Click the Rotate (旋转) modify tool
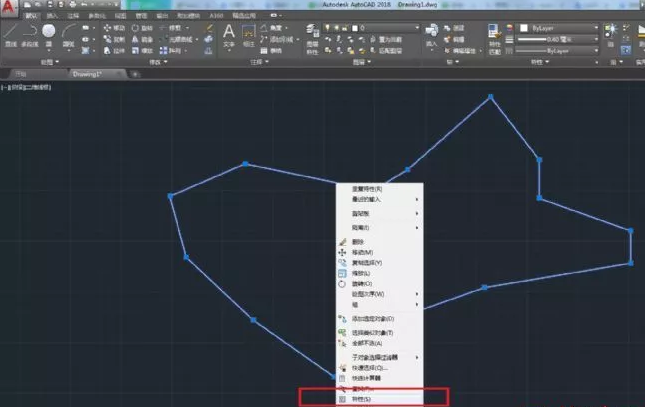Viewport: 645px width, 407px height. point(142,28)
